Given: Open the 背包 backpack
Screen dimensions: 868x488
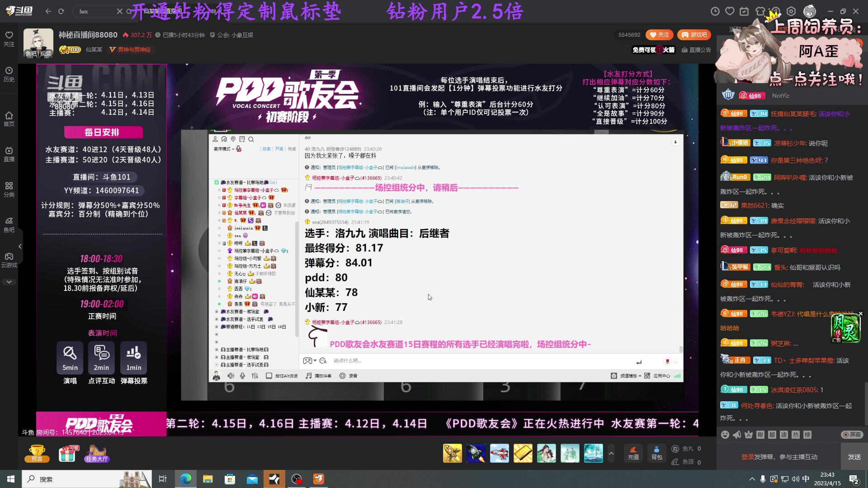Looking at the screenshot, I should (x=656, y=453).
